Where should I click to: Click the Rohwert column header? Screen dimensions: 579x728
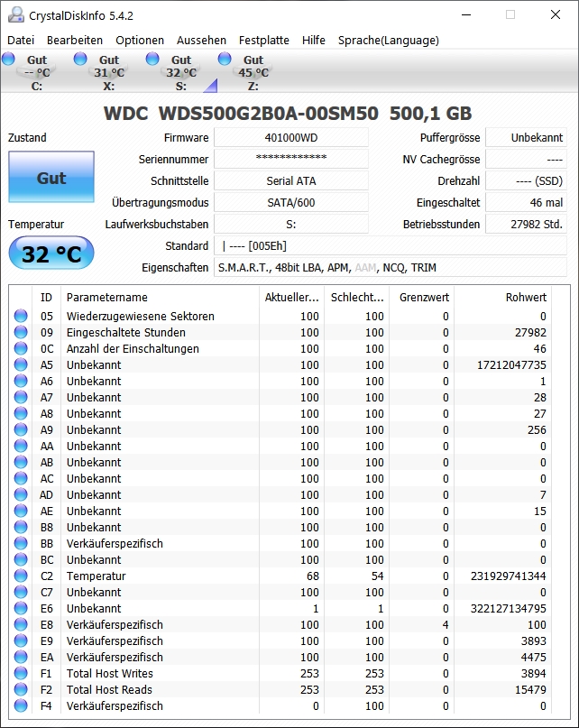tap(503, 297)
